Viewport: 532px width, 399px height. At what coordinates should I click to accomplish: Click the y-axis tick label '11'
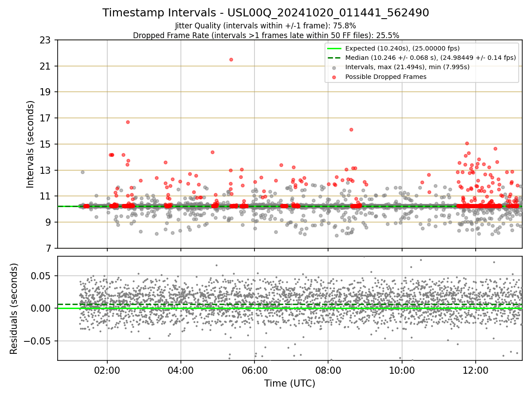pyautogui.click(x=46, y=196)
